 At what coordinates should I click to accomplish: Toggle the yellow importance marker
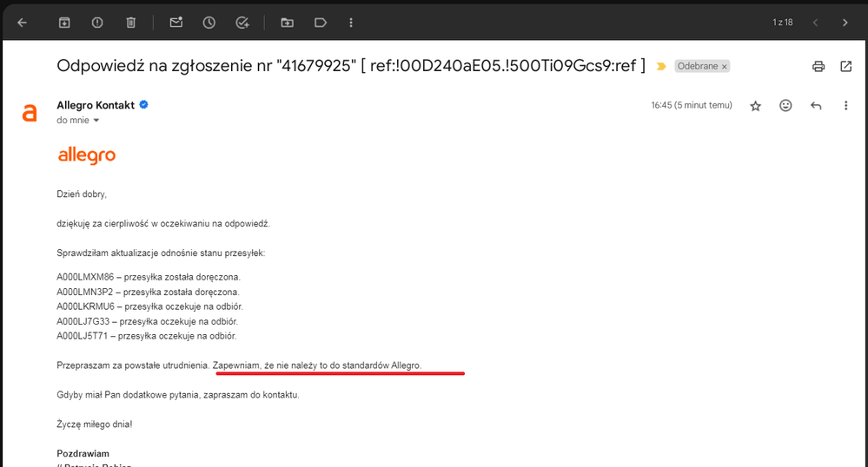pos(661,66)
